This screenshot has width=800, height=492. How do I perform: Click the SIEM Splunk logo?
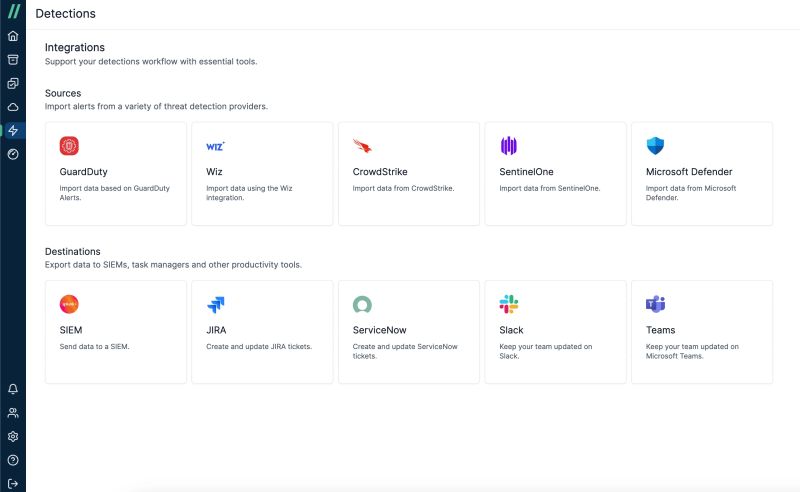(69, 304)
